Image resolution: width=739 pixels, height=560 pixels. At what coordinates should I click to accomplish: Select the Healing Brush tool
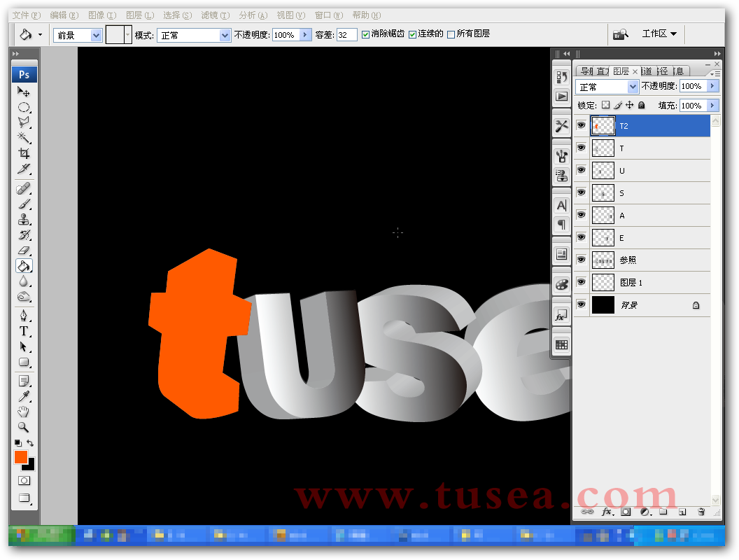tap(24, 188)
